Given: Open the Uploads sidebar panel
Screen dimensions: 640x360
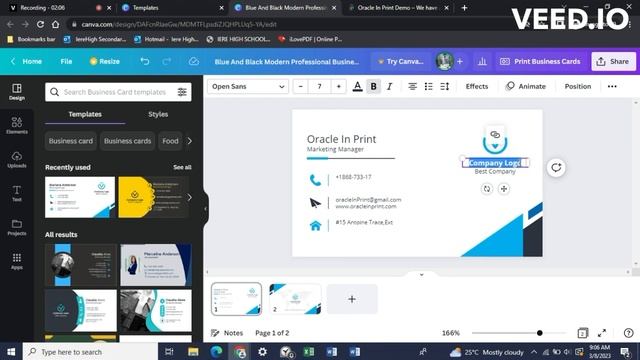Looking at the screenshot, I should click(x=17, y=160).
